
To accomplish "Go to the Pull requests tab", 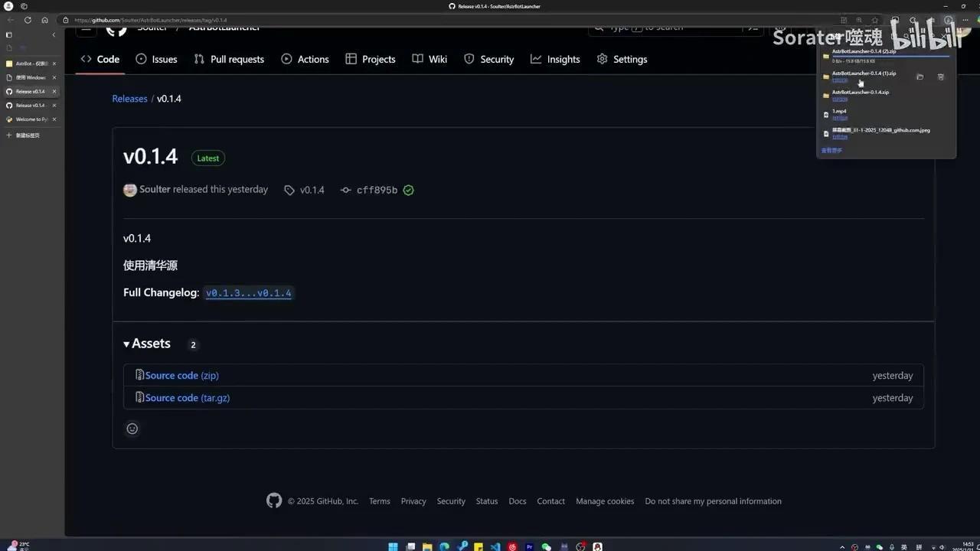I will pyautogui.click(x=229, y=59).
